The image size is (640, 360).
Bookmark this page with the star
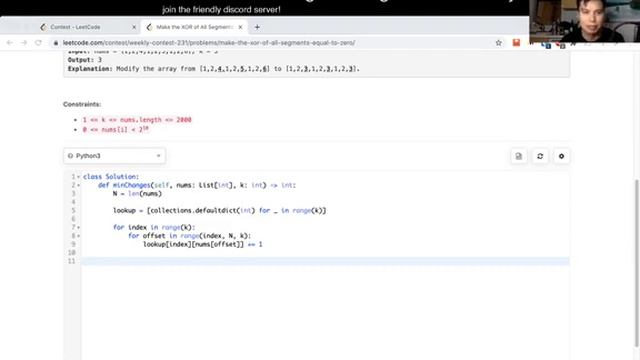(x=498, y=43)
